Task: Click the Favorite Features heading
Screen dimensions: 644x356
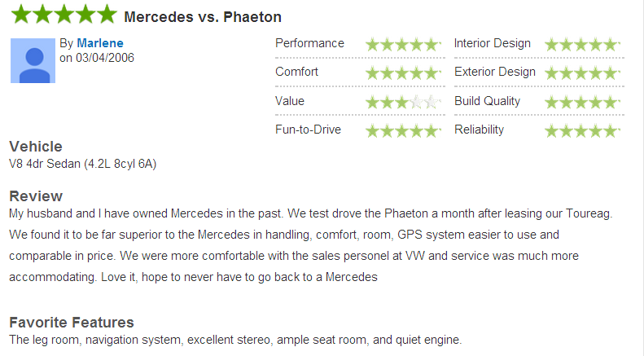Action: click(72, 323)
